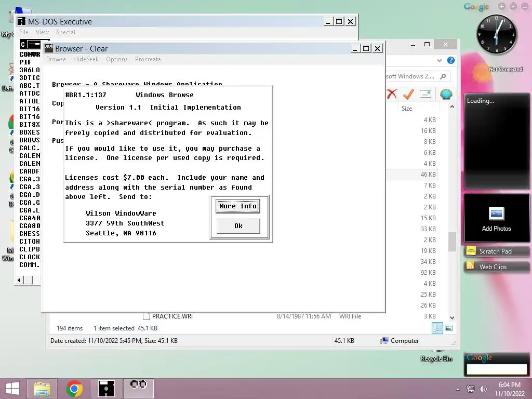This screenshot has height=399, width=532.
Task: Select drive C icon in MS-DOS Executive
Action: [x=30, y=45]
